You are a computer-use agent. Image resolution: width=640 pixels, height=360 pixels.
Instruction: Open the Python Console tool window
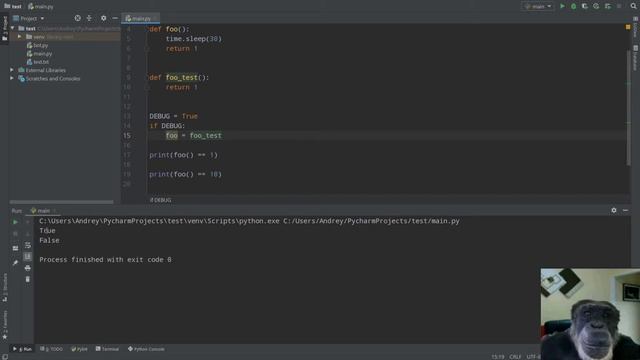[x=146, y=349]
